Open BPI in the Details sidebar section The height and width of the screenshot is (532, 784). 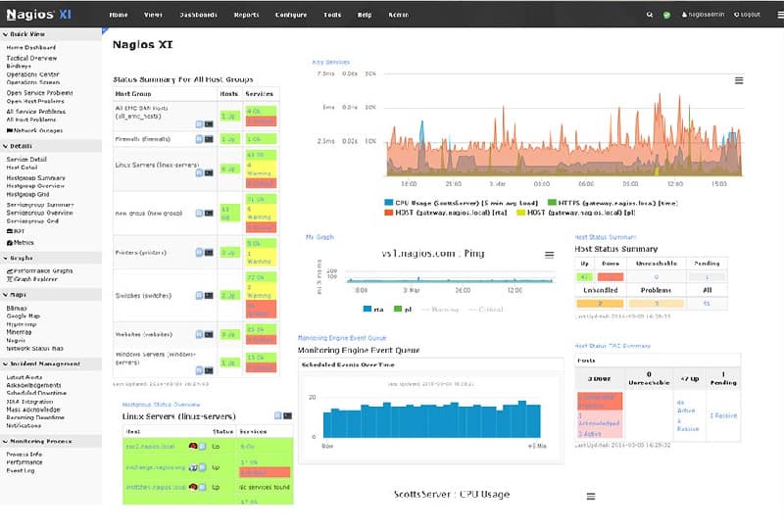(x=16, y=231)
